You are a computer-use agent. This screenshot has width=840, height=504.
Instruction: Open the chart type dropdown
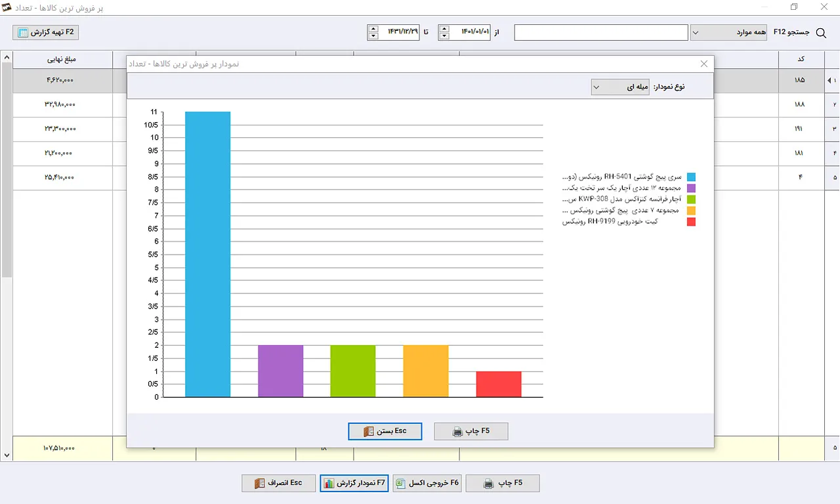point(622,87)
